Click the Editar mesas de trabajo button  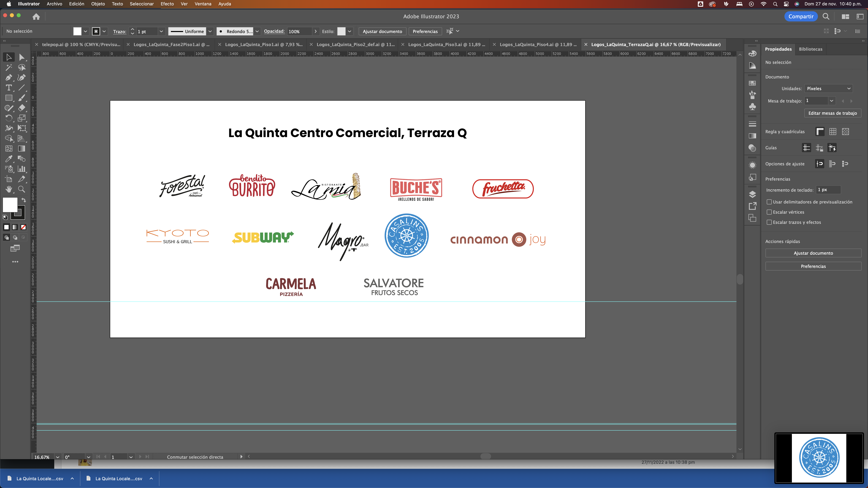pyautogui.click(x=832, y=113)
